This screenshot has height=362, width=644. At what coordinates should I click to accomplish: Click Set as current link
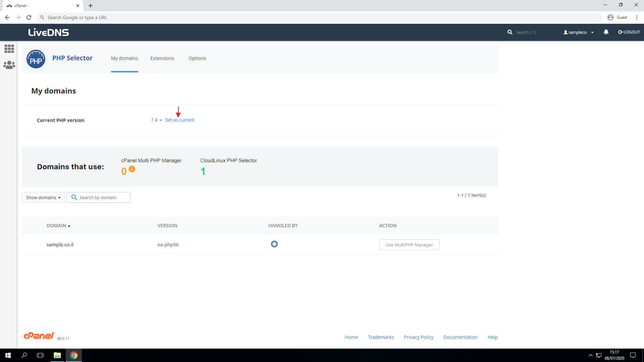point(179,120)
